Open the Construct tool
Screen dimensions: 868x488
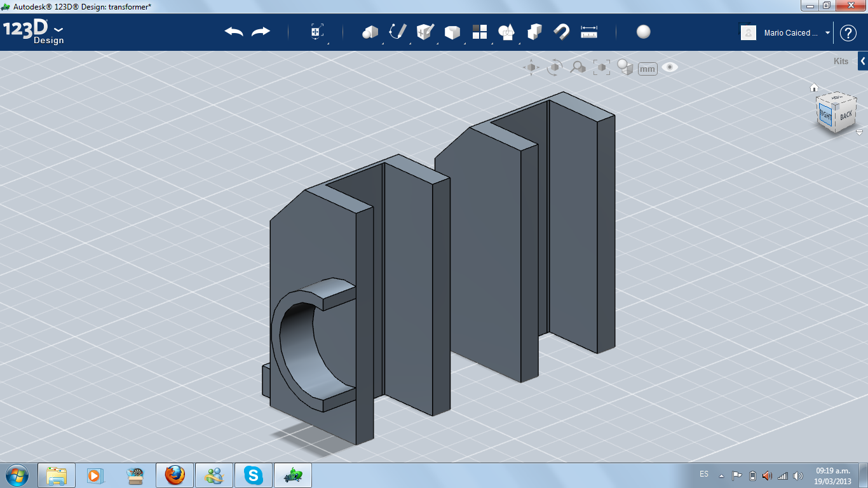coord(424,32)
